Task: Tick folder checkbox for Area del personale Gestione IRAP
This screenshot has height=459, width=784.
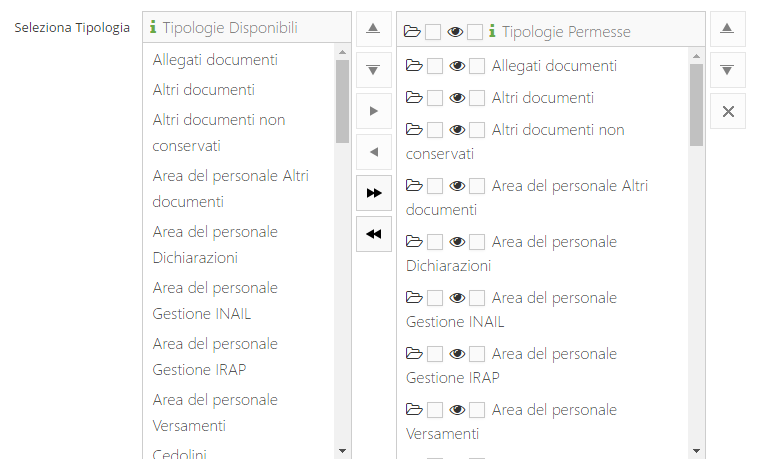Action: tap(435, 354)
